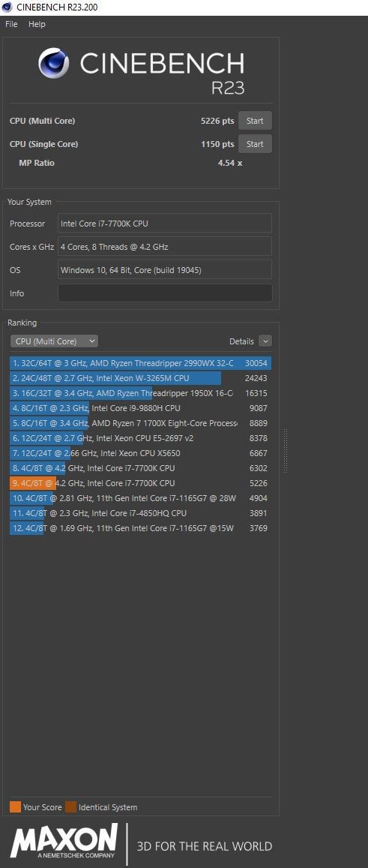This screenshot has height=868, width=368.
Task: Select the highlighted 5226 score ranking row
Action: (141, 483)
